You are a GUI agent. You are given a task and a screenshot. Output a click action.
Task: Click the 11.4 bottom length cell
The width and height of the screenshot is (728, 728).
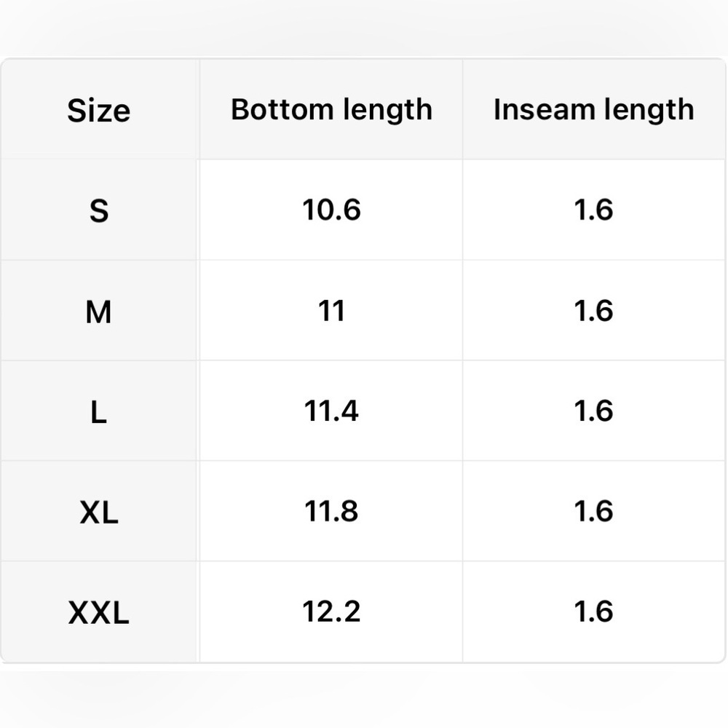[x=331, y=411]
